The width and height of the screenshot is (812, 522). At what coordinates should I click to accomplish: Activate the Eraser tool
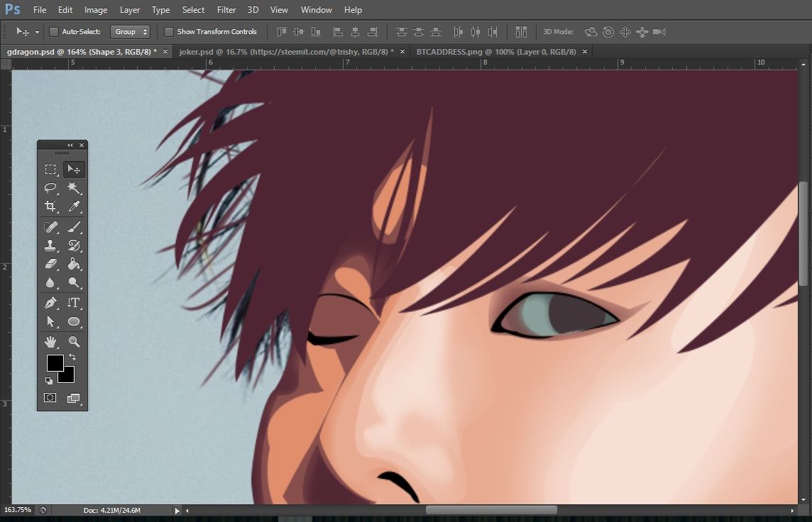click(50, 264)
